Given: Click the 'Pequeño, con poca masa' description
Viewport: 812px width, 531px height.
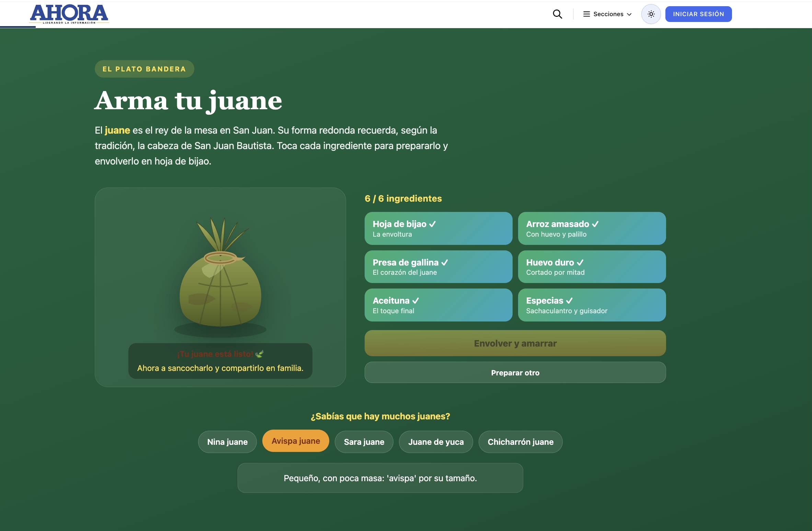Looking at the screenshot, I should point(380,478).
